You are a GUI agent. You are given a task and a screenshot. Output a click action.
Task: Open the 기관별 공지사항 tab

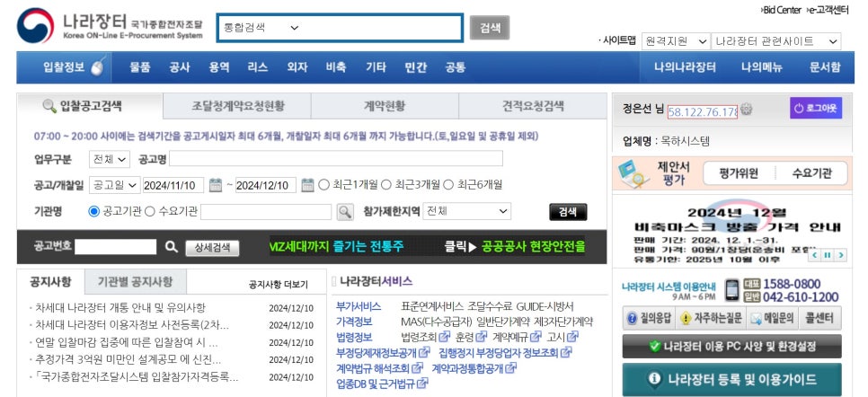(x=135, y=281)
